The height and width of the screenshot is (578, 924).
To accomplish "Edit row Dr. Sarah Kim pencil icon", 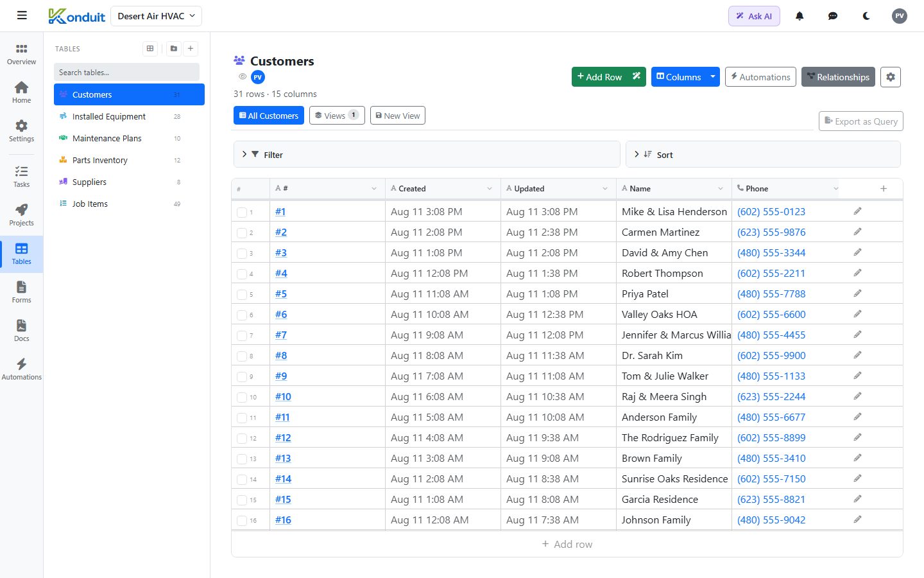I will pyautogui.click(x=857, y=355).
